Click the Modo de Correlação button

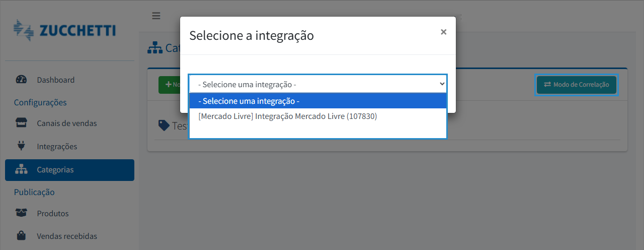coord(576,85)
